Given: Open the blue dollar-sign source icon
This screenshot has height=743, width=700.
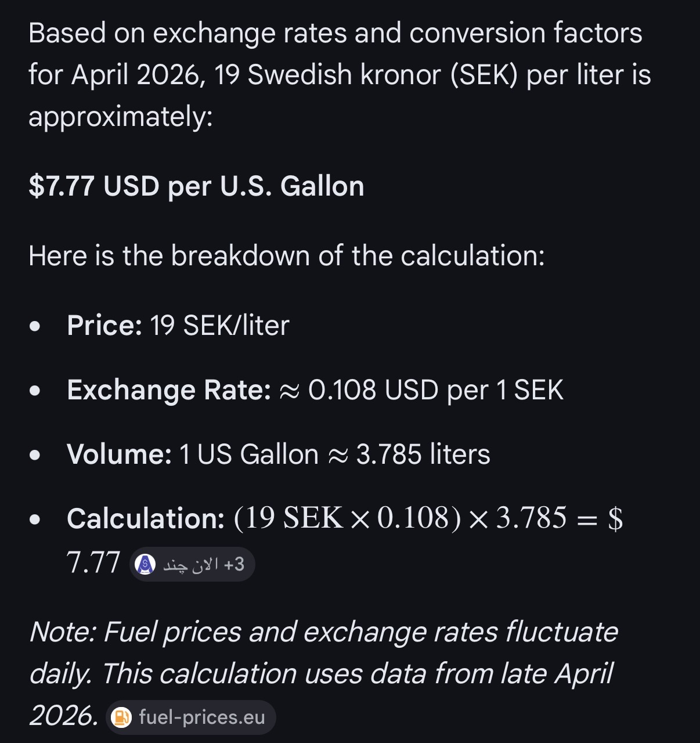Looking at the screenshot, I should tap(145, 564).
